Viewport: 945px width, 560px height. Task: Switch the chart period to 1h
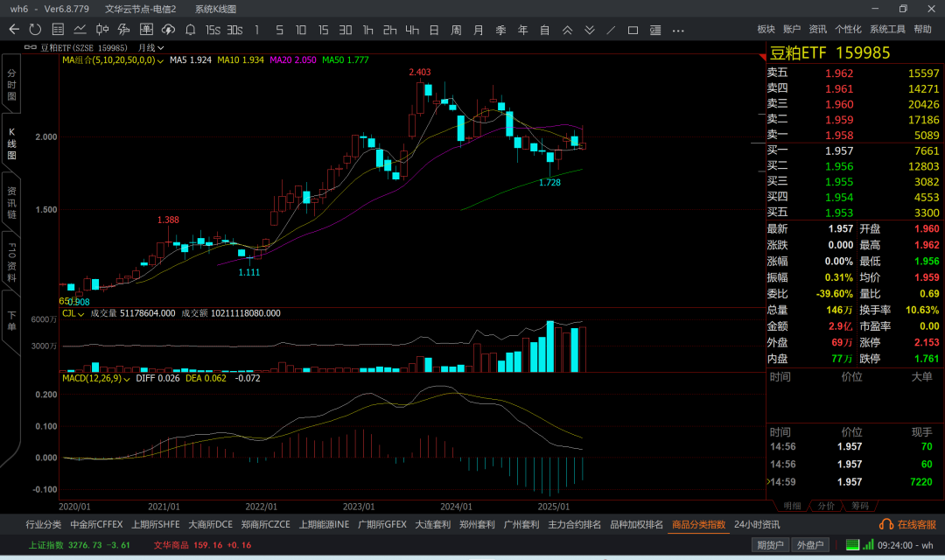tap(367, 30)
